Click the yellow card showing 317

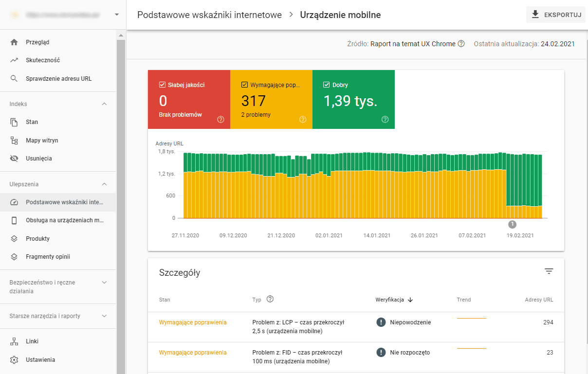[271, 100]
